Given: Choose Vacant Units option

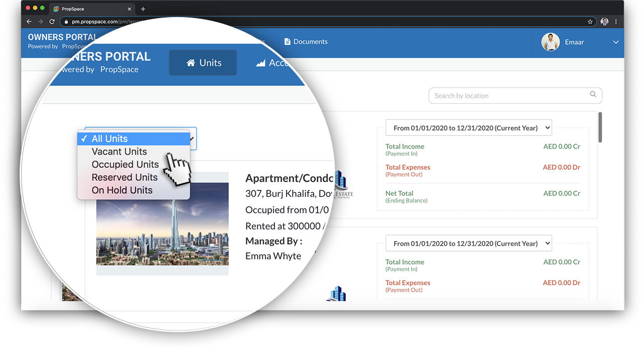Looking at the screenshot, I should coord(134,152).
